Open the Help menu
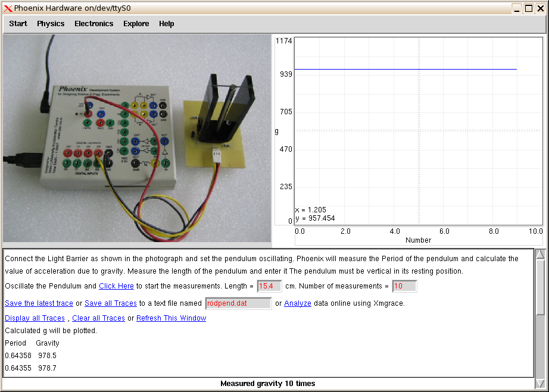Viewport: 549px width, 392px height. (167, 24)
